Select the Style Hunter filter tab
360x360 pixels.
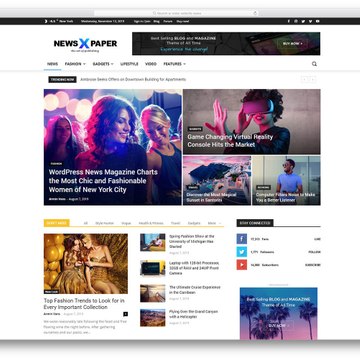pos(105,223)
